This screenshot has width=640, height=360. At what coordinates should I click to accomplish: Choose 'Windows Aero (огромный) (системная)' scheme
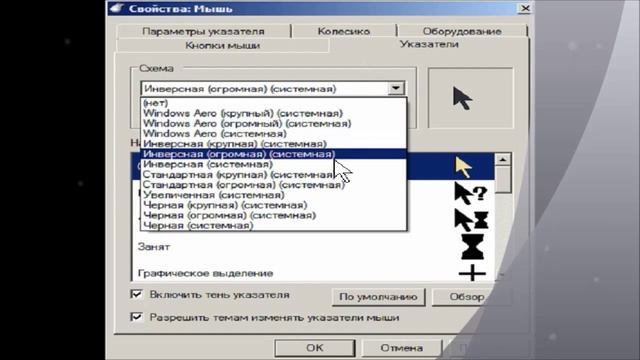pos(273,123)
